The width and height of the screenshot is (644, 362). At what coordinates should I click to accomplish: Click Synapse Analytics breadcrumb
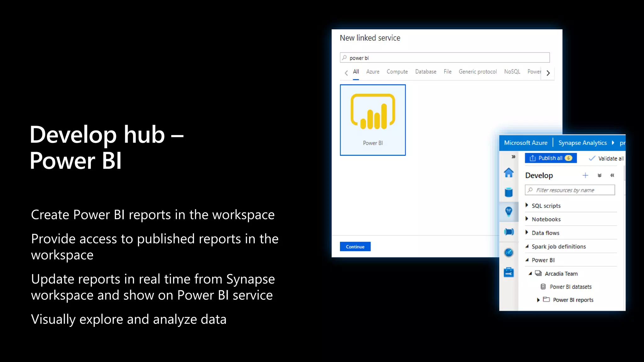point(582,143)
